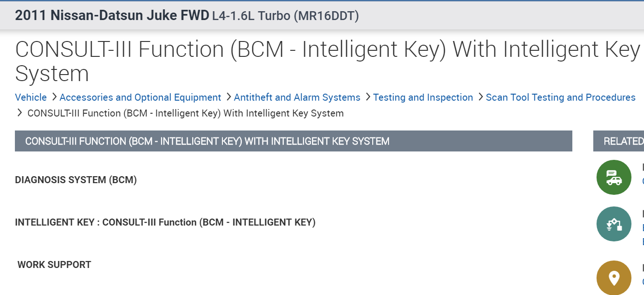Viewport: 644px width, 295px height.
Task: Select Scan Tool Testing and Procedures link
Action: click(x=560, y=97)
